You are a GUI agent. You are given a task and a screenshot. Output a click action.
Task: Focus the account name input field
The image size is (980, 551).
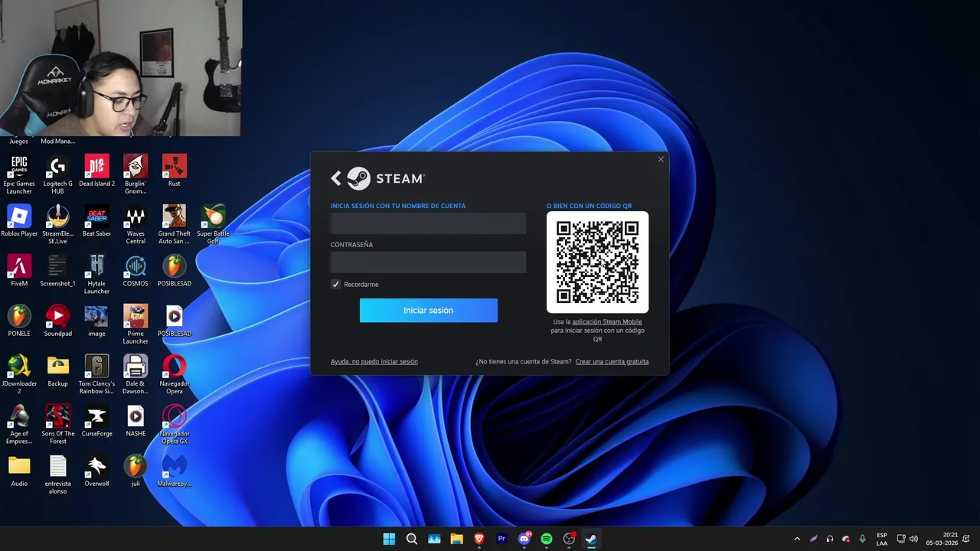429,223
